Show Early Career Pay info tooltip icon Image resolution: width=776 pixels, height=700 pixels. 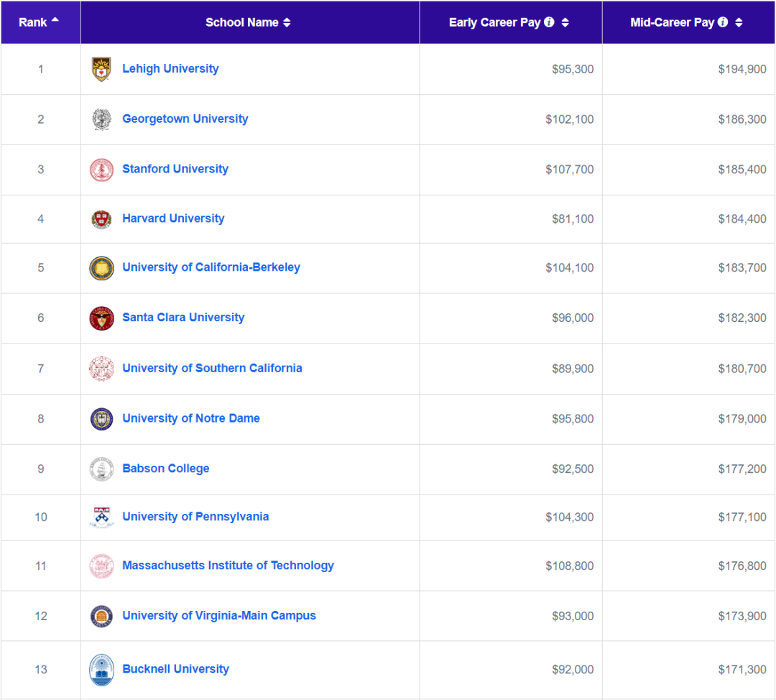[x=550, y=22]
